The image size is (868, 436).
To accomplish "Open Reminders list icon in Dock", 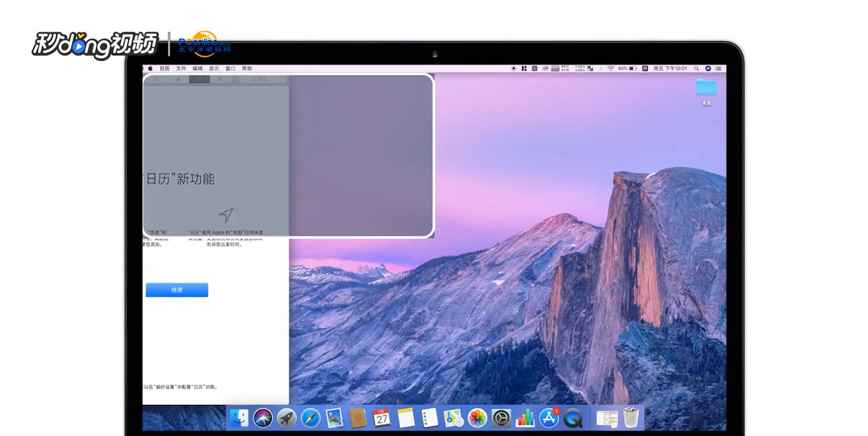I will [430, 418].
